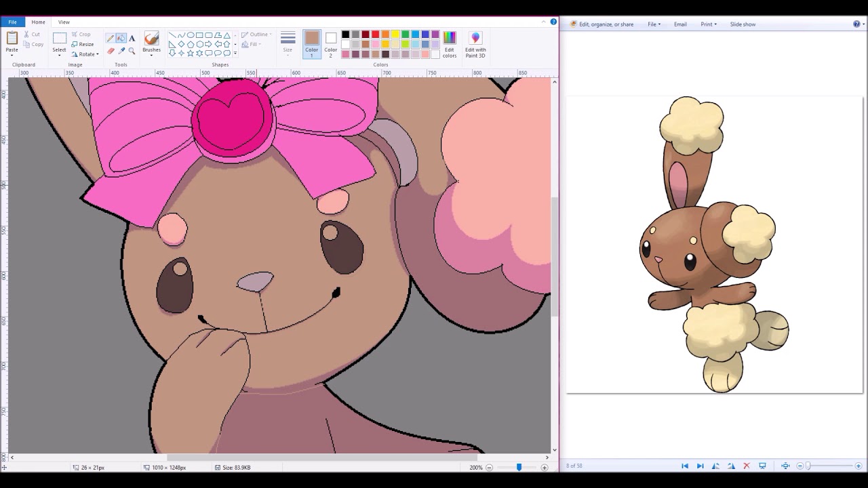Pick the yellow color swatch
Image resolution: width=868 pixels, height=488 pixels.
pyautogui.click(x=395, y=35)
